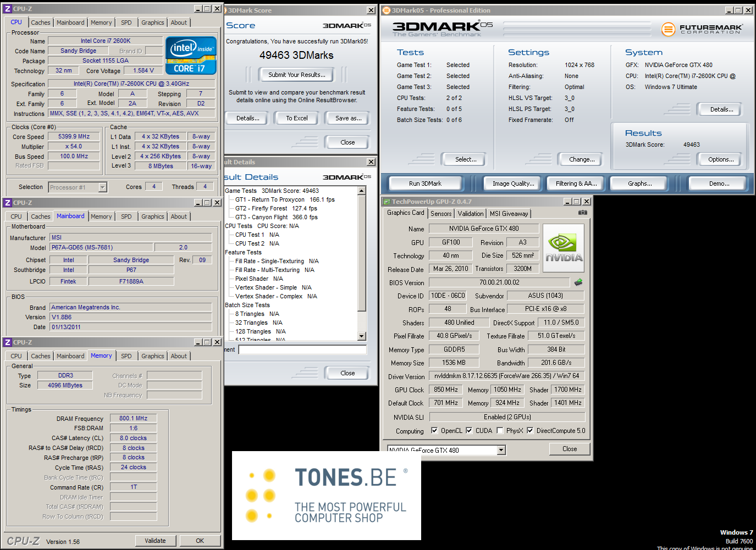756x550 pixels.
Task: Click the Select button under Tests
Action: pyautogui.click(x=466, y=159)
